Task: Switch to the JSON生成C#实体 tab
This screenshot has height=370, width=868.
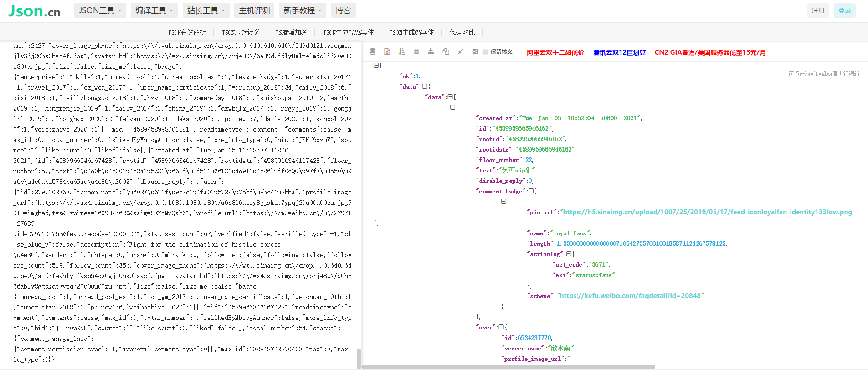Action: (411, 32)
